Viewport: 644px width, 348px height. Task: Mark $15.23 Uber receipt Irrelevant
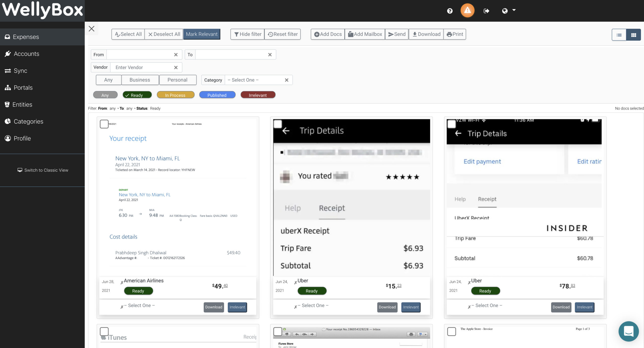click(411, 307)
